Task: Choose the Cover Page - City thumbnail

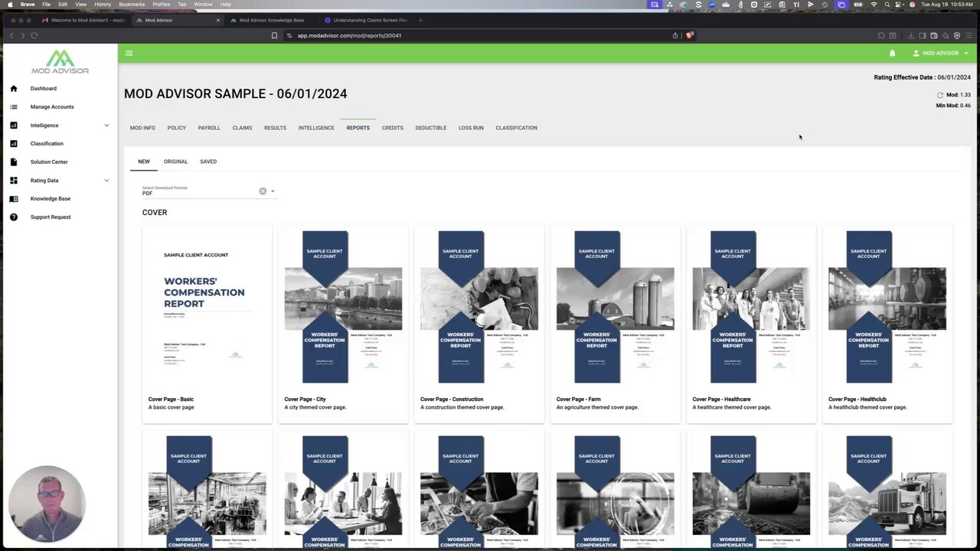Action: [x=343, y=307]
